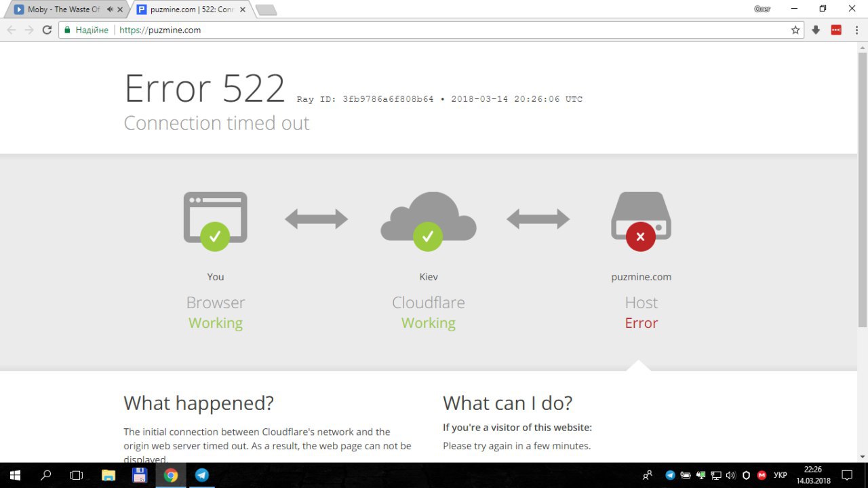Open the Telegram tray icon
The image size is (868, 488).
click(x=670, y=475)
